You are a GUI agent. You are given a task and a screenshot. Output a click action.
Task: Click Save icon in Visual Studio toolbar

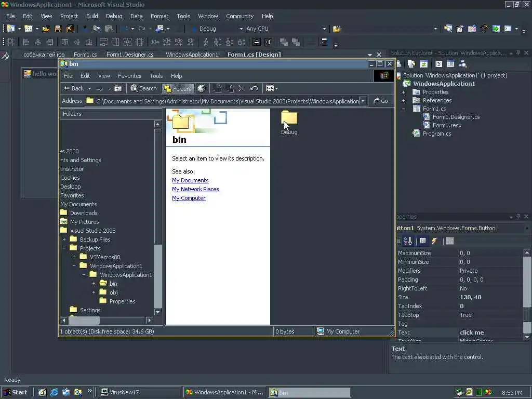click(58, 29)
